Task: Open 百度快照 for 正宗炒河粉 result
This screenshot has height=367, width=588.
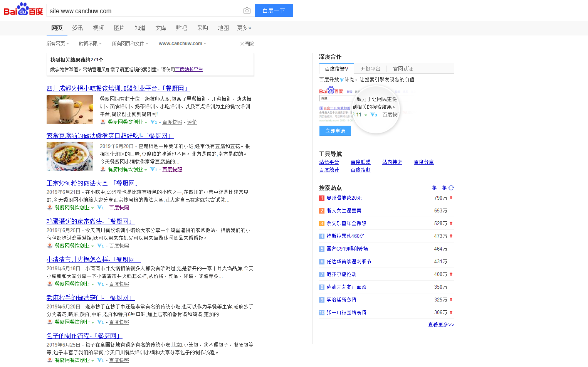Action: (x=119, y=207)
